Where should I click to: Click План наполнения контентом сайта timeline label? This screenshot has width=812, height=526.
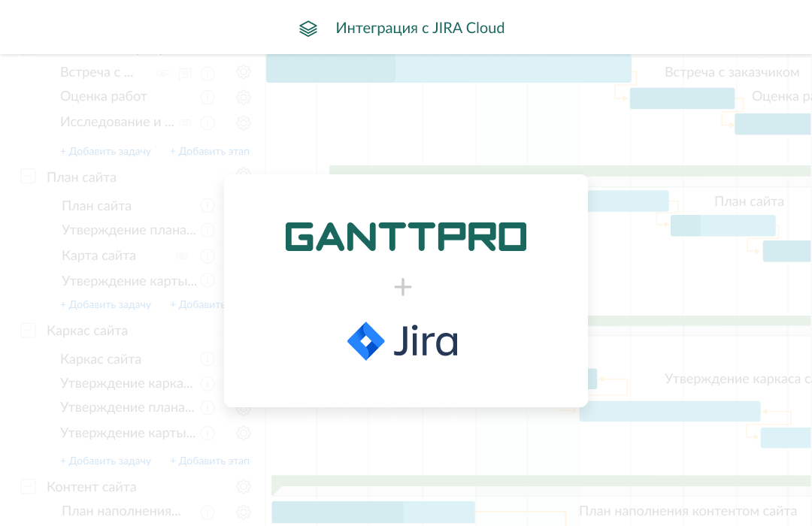pos(688,511)
